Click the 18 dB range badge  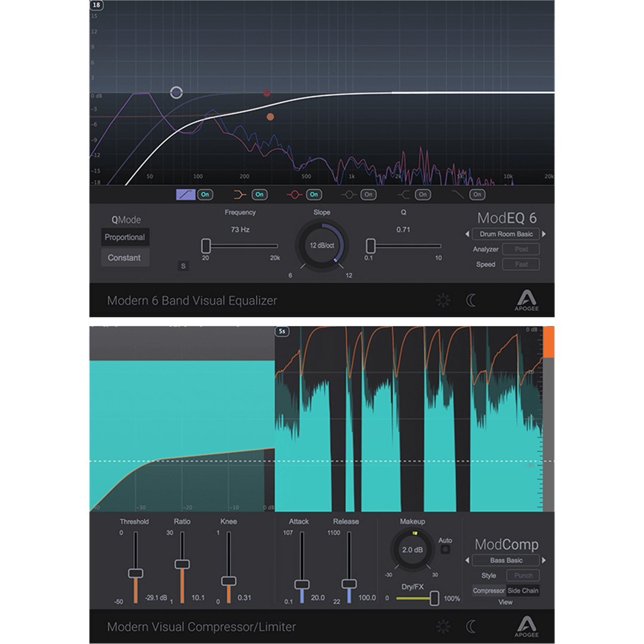(x=96, y=5)
